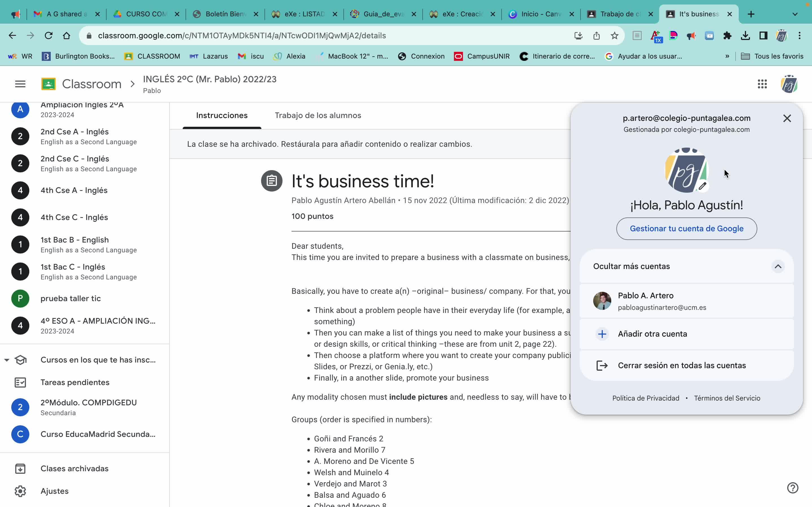Open the Política de Privacidad link

645,398
